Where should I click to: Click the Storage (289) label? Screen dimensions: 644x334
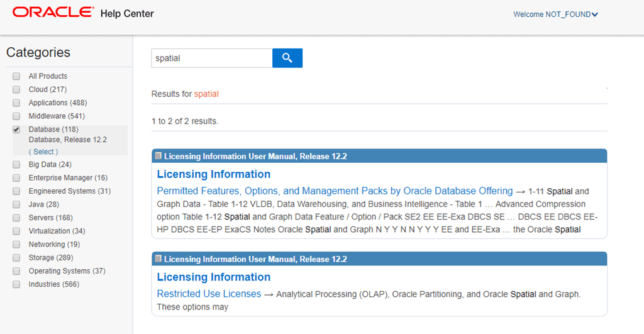[51, 258]
